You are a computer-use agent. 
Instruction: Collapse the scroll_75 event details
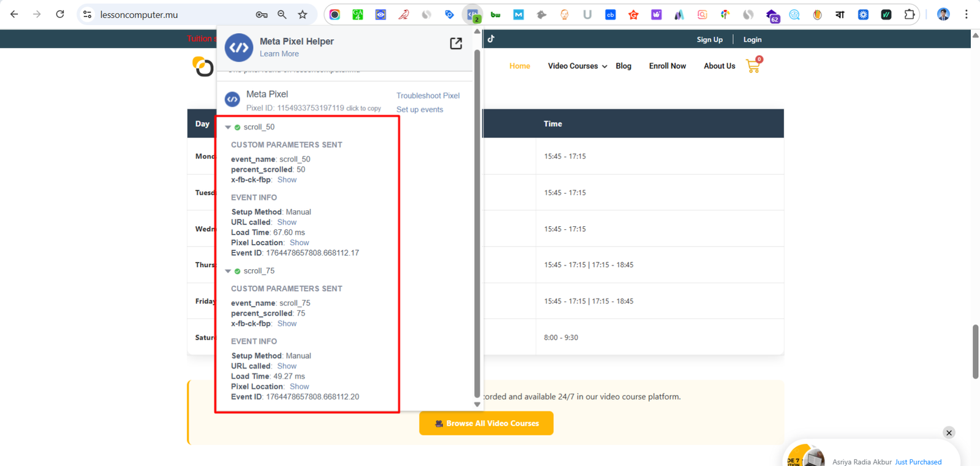228,271
